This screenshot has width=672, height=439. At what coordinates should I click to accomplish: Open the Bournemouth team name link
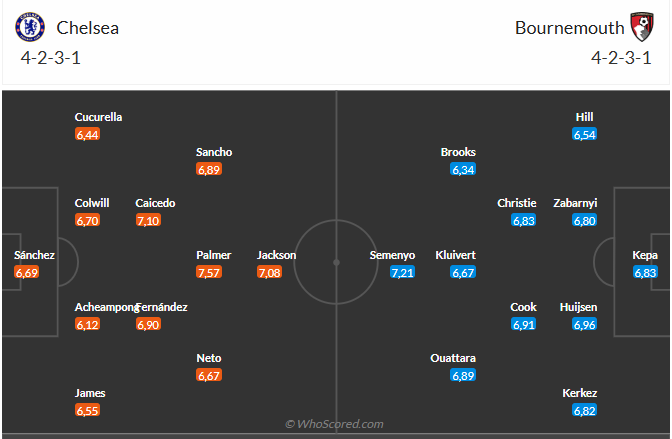(x=570, y=28)
